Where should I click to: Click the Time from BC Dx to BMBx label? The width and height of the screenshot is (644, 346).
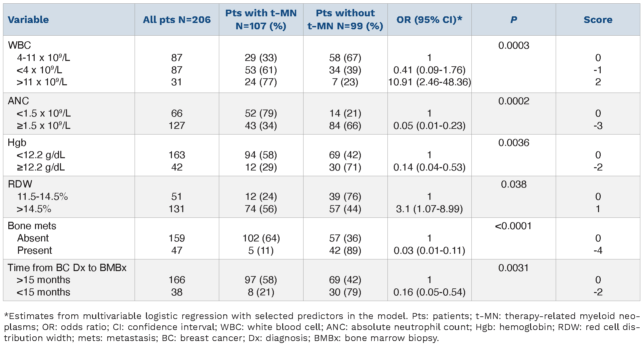(67, 268)
